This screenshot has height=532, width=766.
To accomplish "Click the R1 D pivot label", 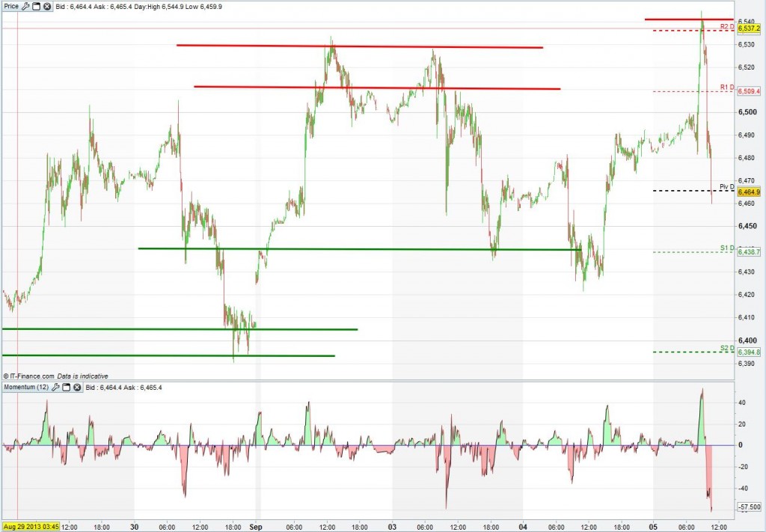I will [727, 88].
